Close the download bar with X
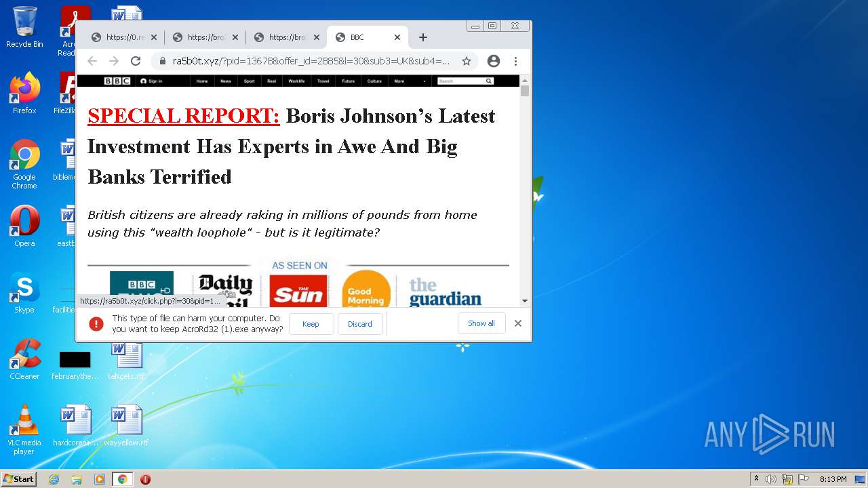 518,323
